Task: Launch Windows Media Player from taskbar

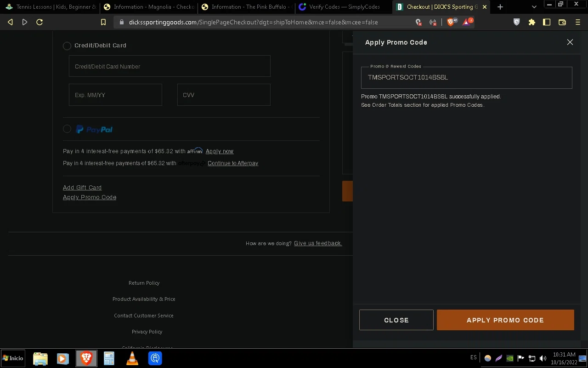Action: click(x=63, y=358)
